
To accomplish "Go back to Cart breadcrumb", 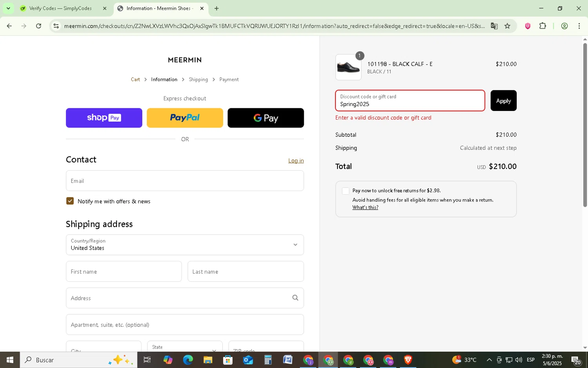I will click(135, 79).
